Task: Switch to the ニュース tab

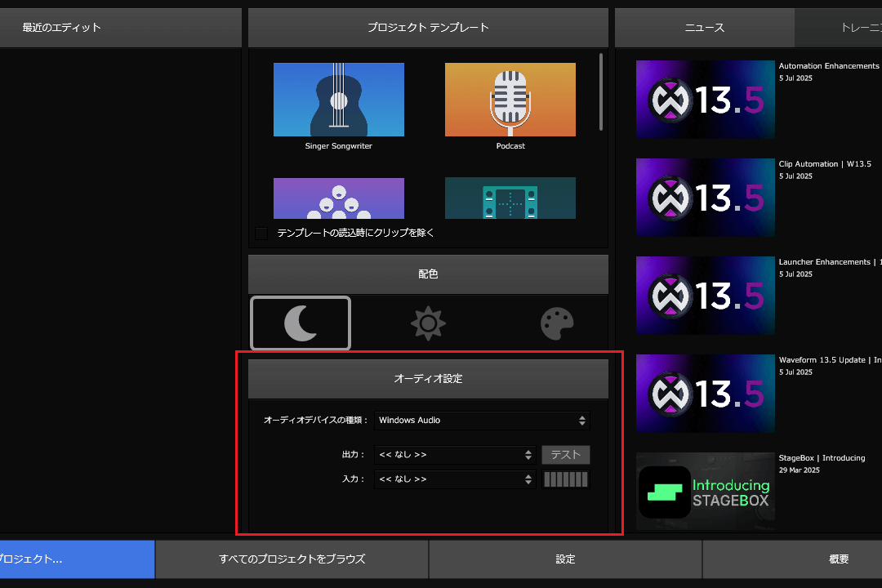Action: coord(704,28)
